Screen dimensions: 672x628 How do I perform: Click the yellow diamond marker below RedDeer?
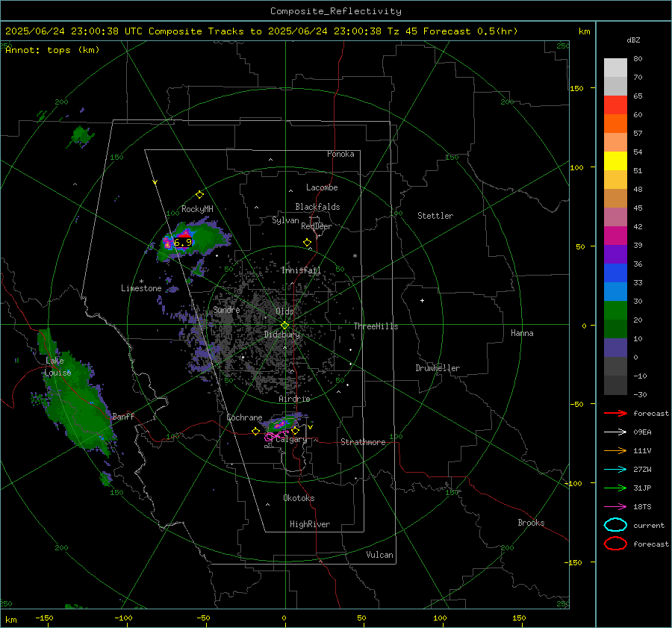pos(307,243)
